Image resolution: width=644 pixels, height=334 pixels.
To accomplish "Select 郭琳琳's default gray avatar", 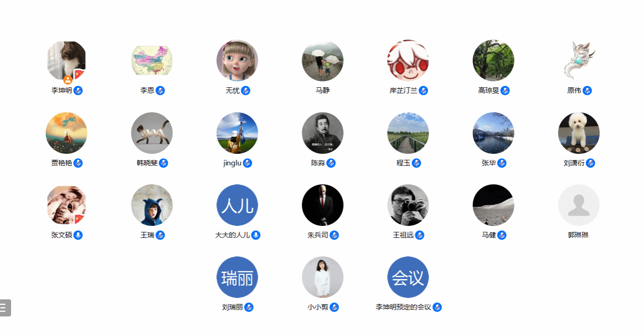I will click(579, 205).
